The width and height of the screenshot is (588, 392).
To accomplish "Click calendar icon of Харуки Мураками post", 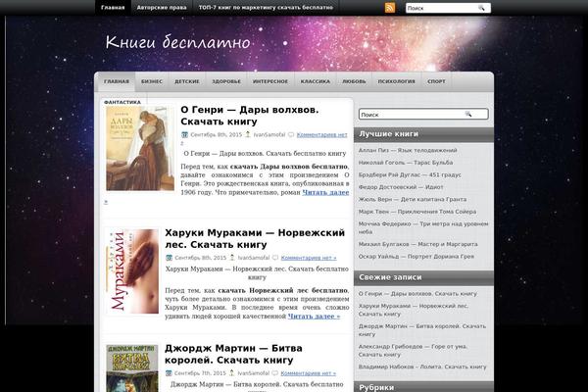I will point(170,258).
